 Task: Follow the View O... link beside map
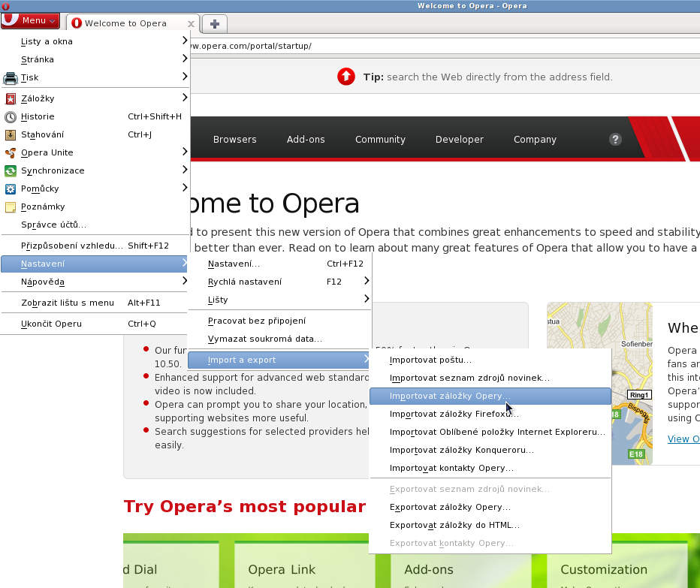683,439
